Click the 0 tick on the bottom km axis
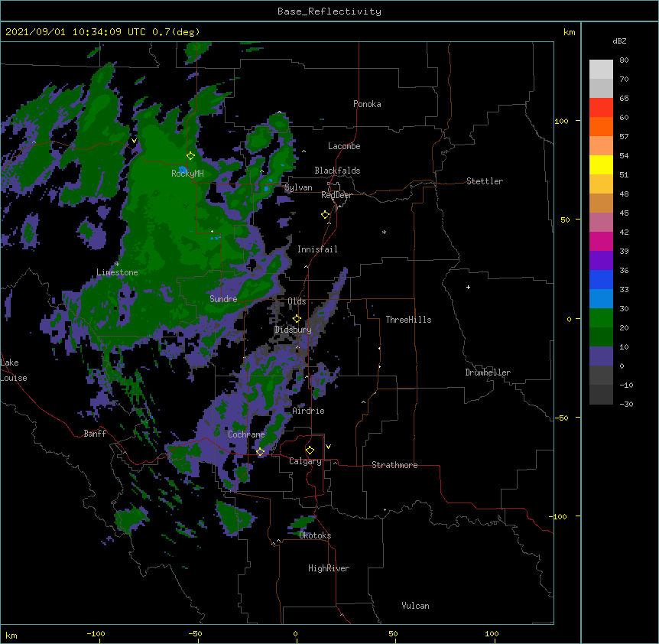 point(295,634)
